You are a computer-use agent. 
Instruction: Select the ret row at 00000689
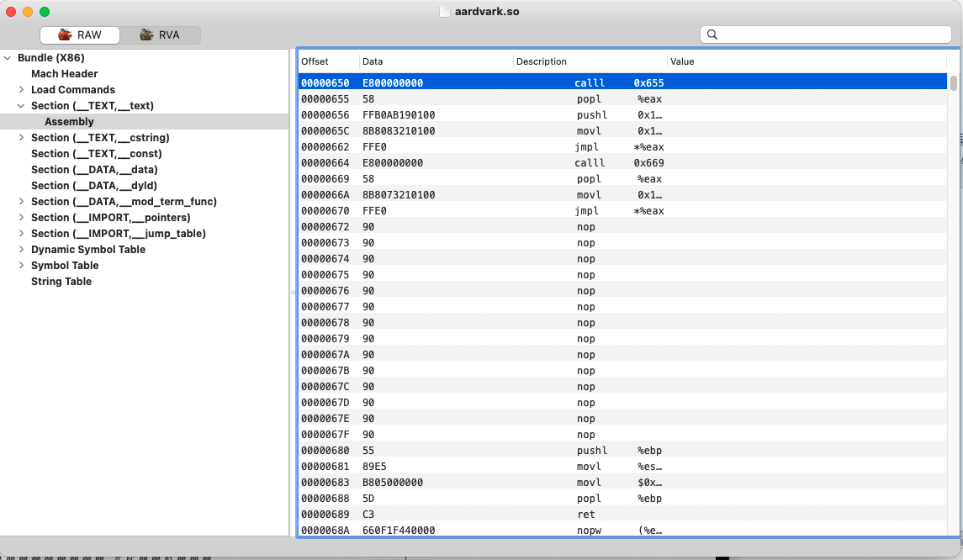[622, 514]
